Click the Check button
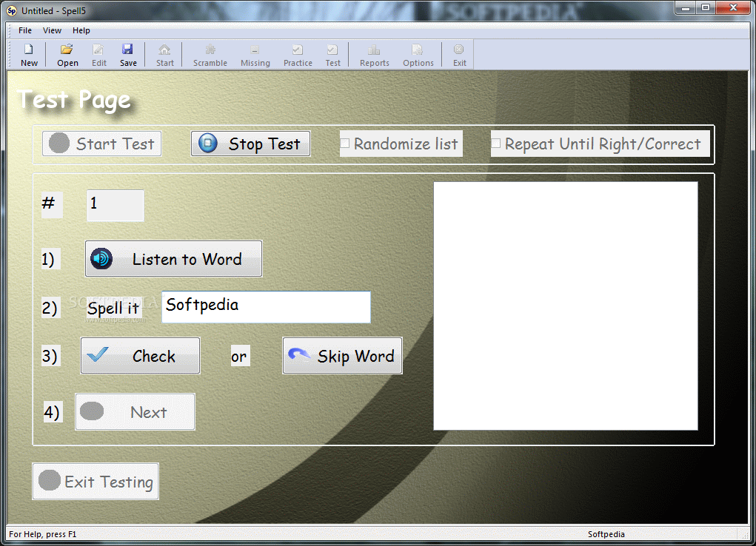This screenshot has width=756, height=546. (140, 356)
